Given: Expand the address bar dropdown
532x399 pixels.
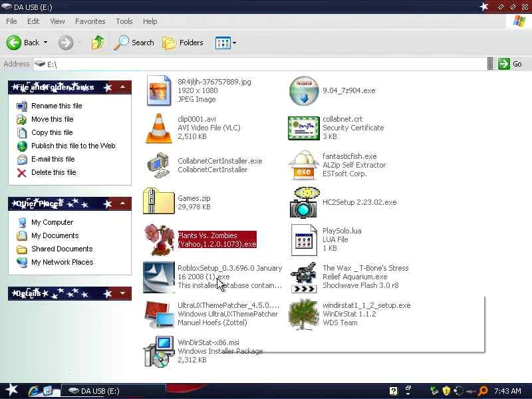Looking at the screenshot, I should [x=490, y=64].
